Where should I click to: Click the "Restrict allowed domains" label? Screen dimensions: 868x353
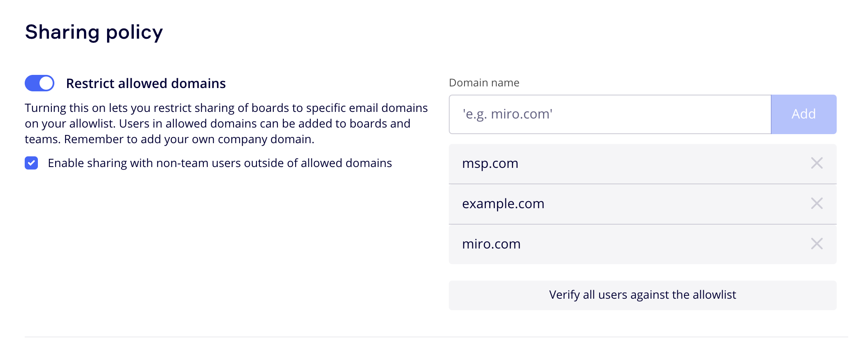click(x=146, y=84)
